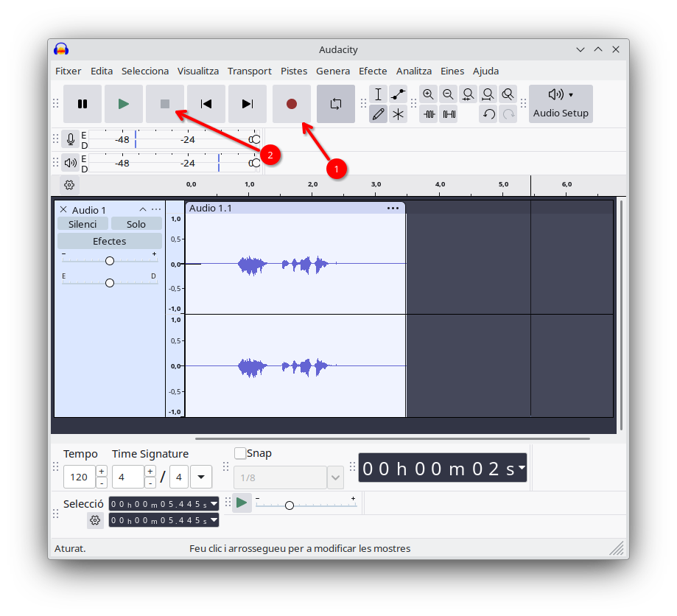The width and height of the screenshot is (677, 616).
Task: Click the Audio 1 track gain slider
Action: click(x=110, y=261)
